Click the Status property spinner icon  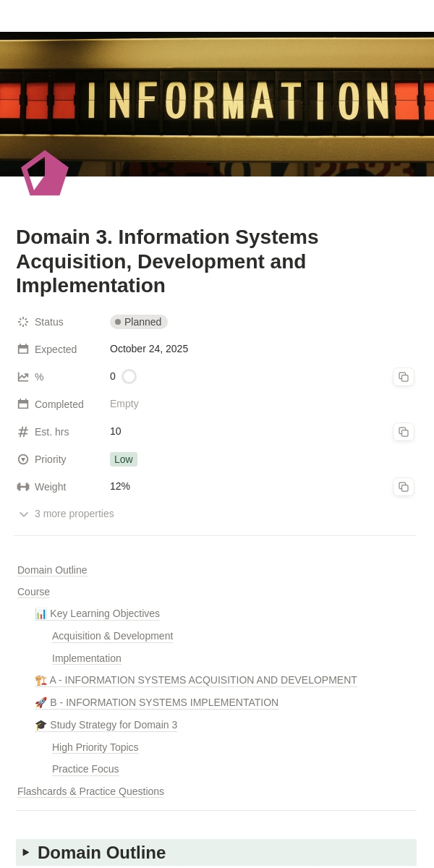(x=23, y=322)
